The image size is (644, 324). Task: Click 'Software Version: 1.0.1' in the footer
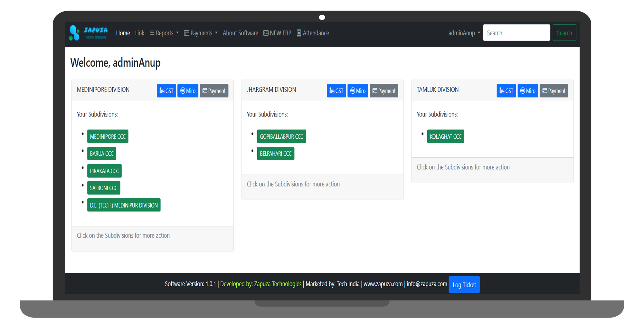(190, 284)
